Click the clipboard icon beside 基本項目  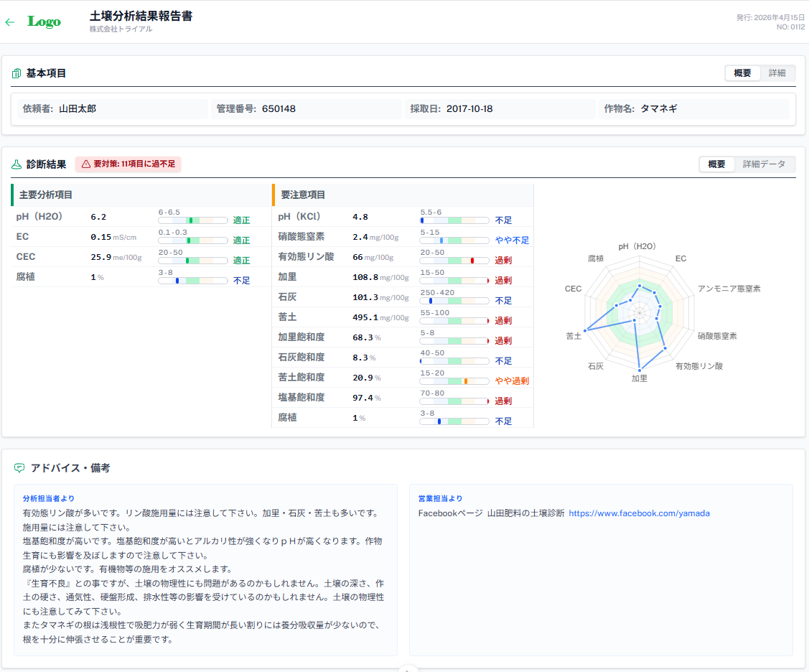click(x=17, y=73)
